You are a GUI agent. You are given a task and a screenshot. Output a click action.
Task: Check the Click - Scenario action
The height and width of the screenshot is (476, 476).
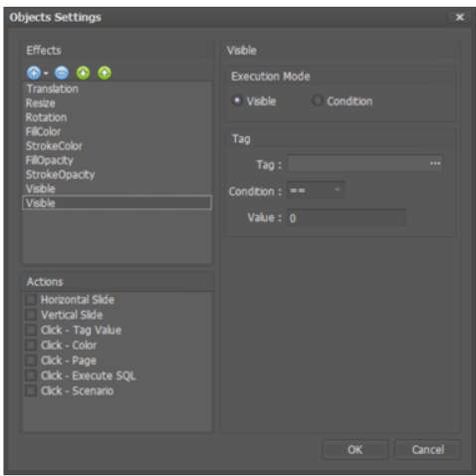(31, 391)
